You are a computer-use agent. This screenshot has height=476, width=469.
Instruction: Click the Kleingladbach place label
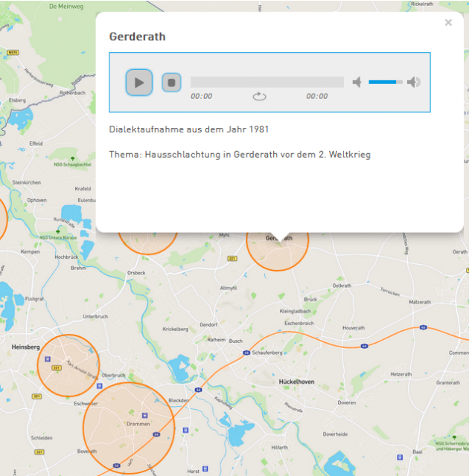pyautogui.click(x=295, y=311)
